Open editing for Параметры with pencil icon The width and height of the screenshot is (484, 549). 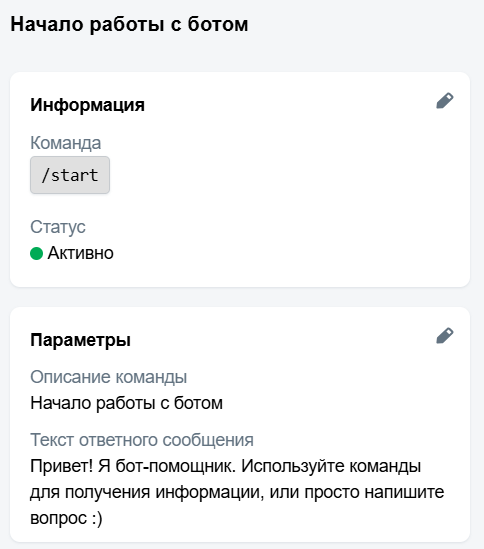coord(445,336)
